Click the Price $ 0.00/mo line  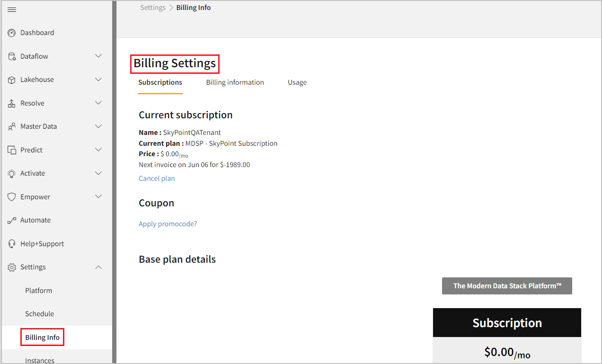(164, 154)
